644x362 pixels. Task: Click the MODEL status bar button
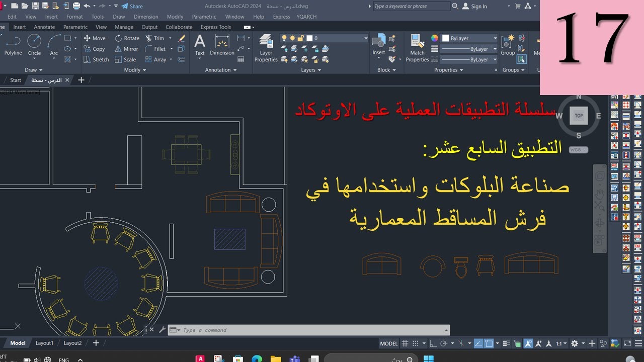[x=388, y=343]
